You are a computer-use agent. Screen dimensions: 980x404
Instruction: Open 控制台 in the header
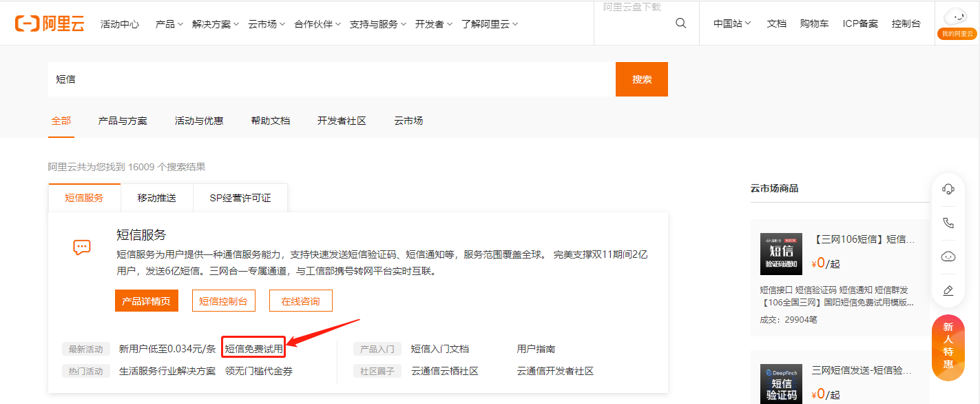pyautogui.click(x=906, y=23)
